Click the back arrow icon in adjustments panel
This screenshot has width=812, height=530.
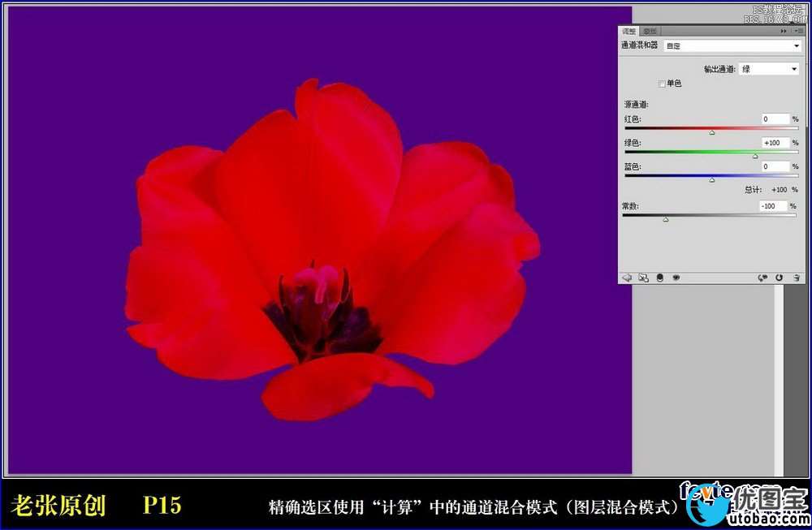[x=627, y=278]
